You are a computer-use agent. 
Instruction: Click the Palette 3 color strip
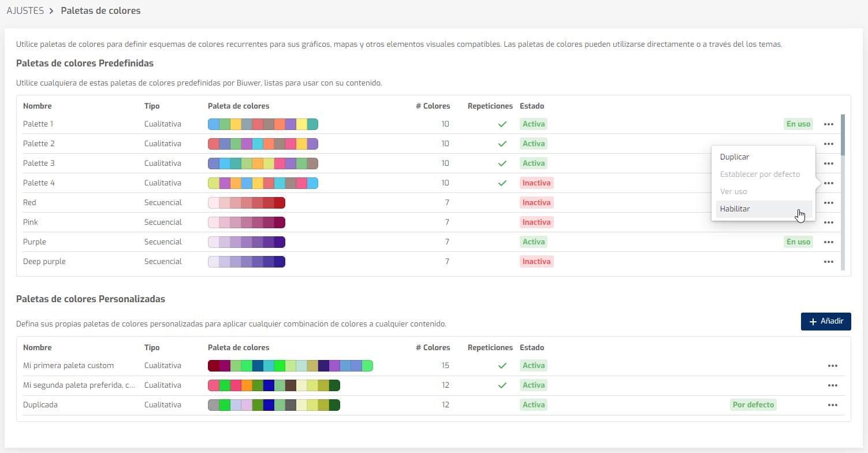pos(263,164)
